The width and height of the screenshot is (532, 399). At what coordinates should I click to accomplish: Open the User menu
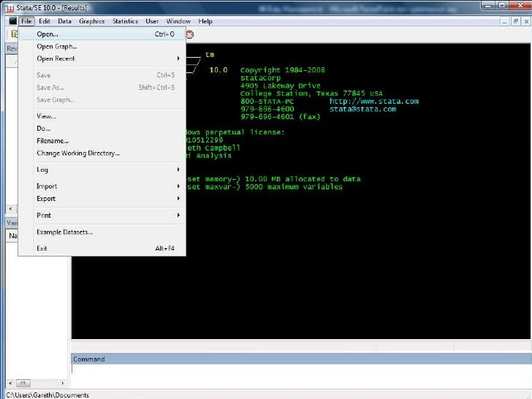click(152, 21)
